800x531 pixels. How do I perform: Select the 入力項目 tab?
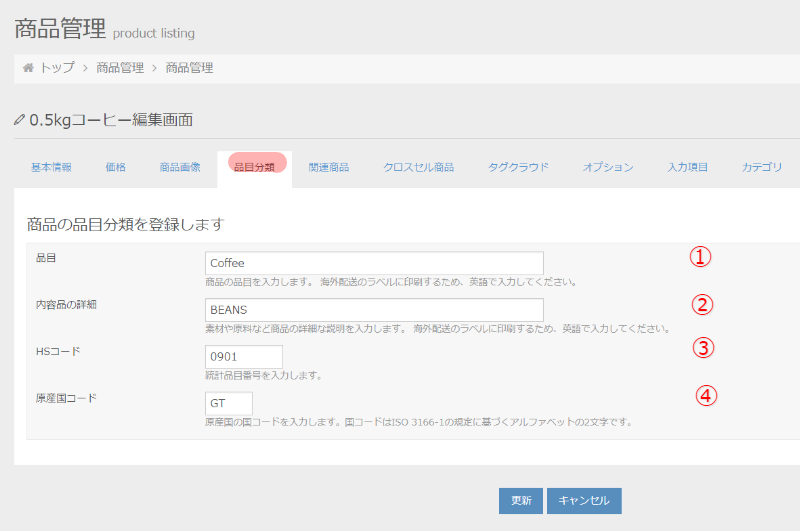point(688,167)
